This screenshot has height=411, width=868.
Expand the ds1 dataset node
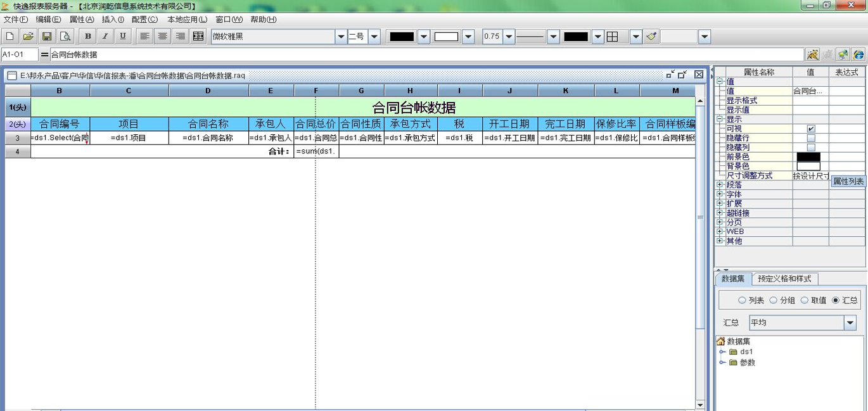pyautogui.click(x=723, y=350)
